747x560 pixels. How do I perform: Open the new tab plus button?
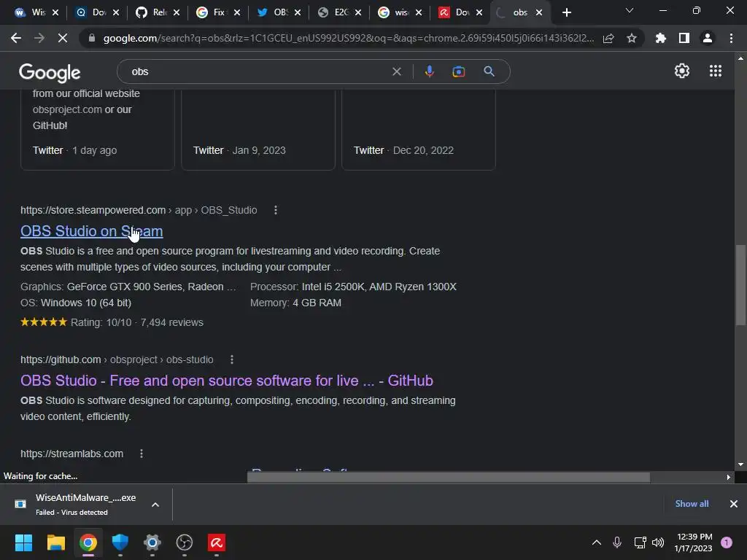pos(566,12)
